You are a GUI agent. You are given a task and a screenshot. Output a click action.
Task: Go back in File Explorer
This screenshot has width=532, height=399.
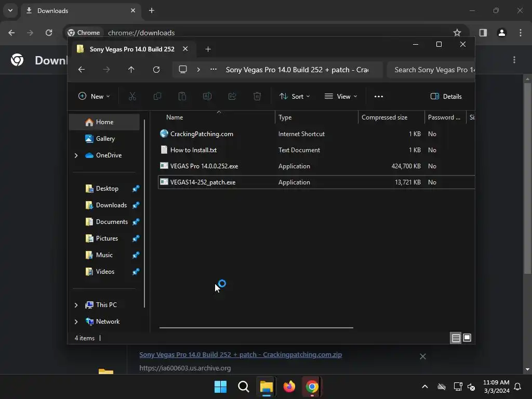[82, 70]
